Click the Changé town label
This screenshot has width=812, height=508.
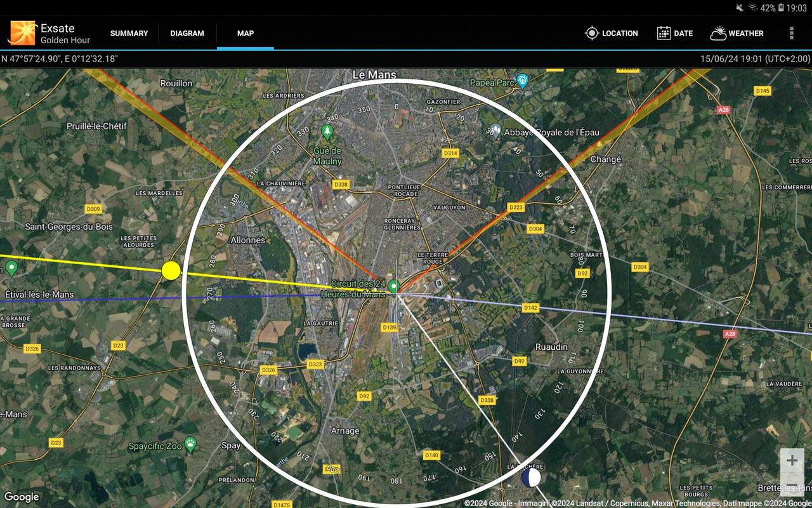tap(606, 159)
